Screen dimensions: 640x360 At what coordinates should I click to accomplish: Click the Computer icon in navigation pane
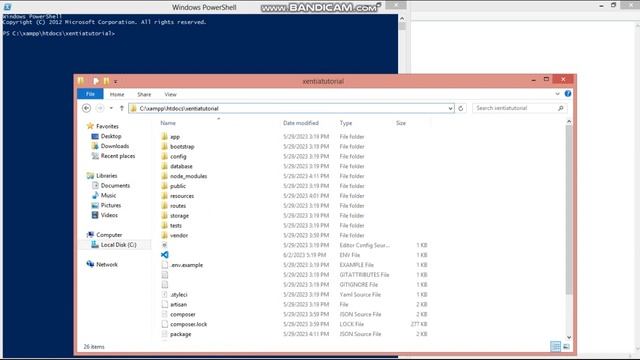pyautogui.click(x=90, y=235)
